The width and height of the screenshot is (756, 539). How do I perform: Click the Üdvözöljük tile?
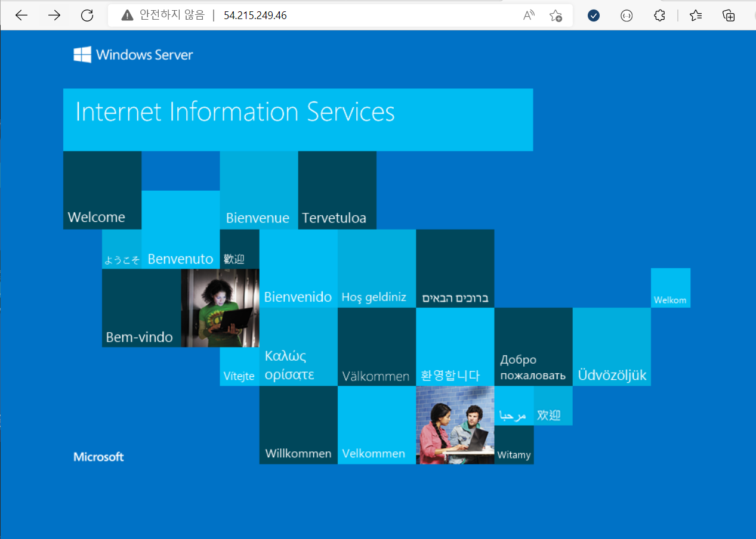pos(612,346)
